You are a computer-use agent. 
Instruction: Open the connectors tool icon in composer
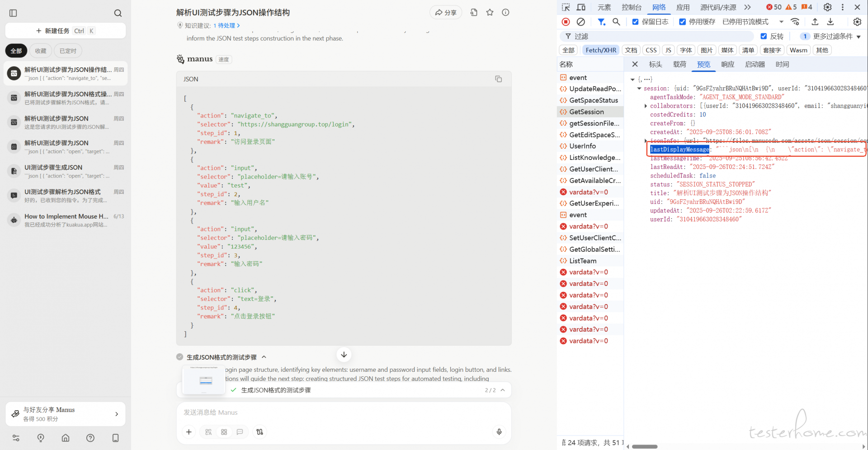tap(259, 432)
